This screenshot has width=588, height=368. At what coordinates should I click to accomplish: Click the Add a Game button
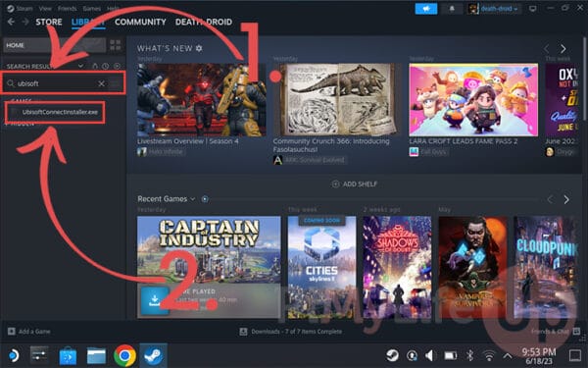click(29, 332)
